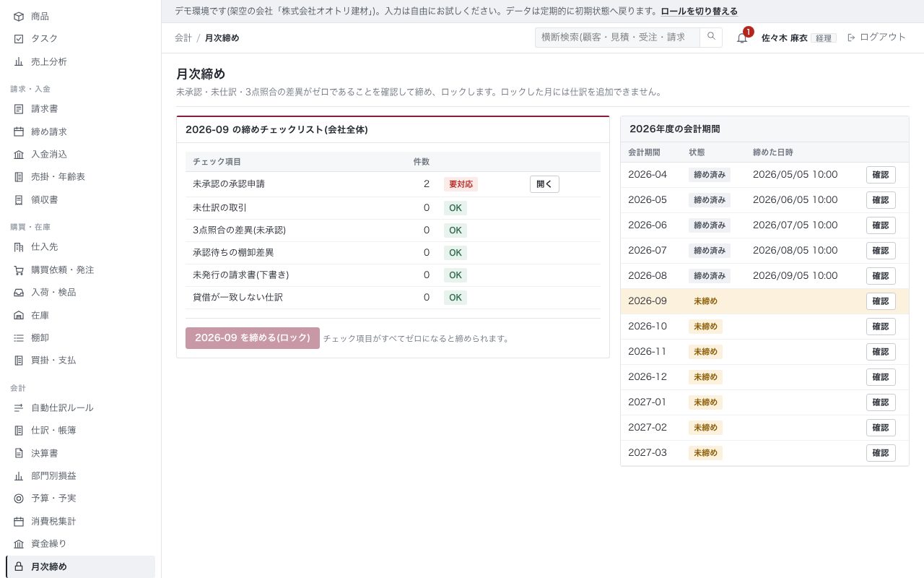The image size is (924, 578).
Task: Click 確認 button for period 2027-03
Action: coord(881,453)
